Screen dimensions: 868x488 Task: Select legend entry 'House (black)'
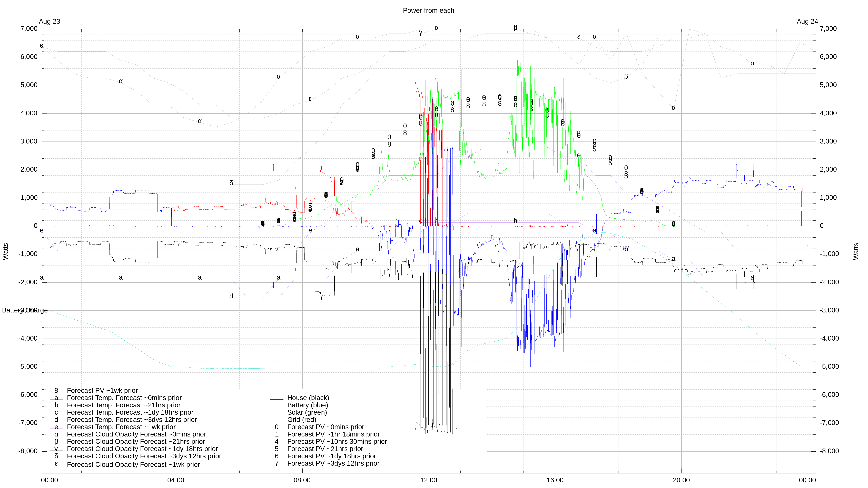308,398
